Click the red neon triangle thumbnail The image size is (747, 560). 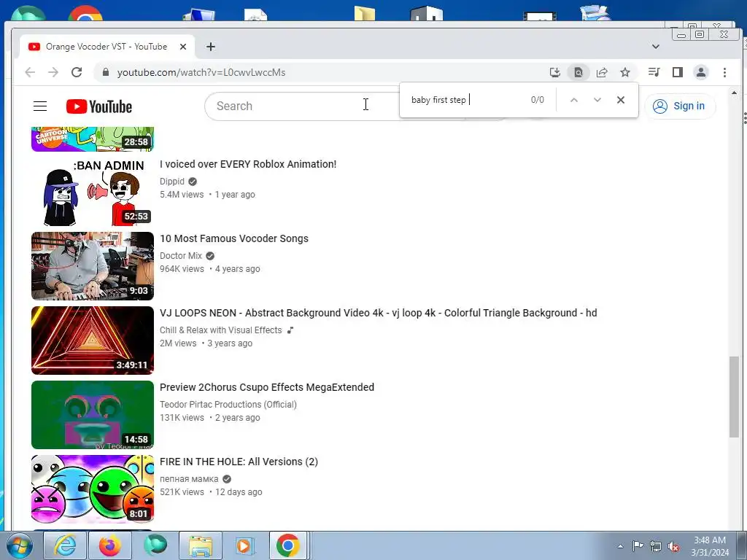93,340
